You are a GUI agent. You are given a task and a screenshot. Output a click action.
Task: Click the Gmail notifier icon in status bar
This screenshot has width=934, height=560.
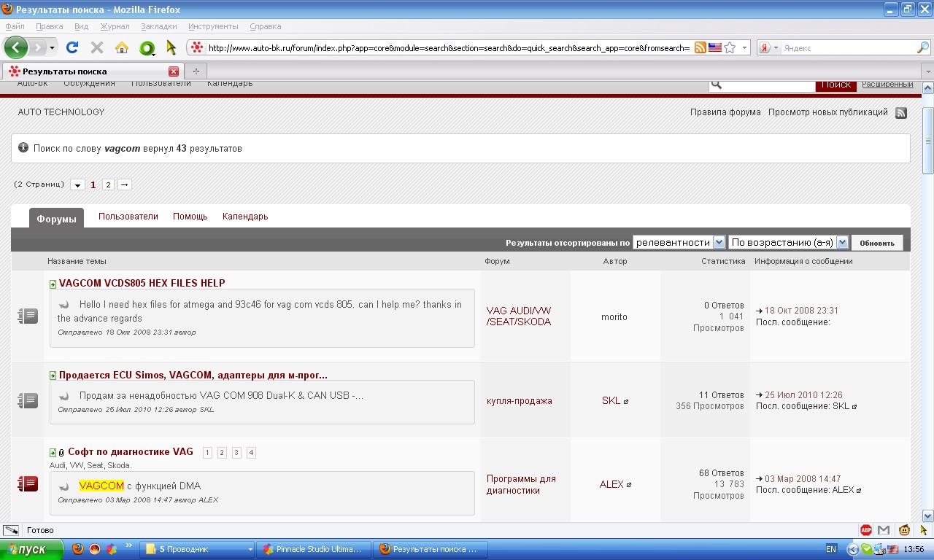[x=884, y=530]
